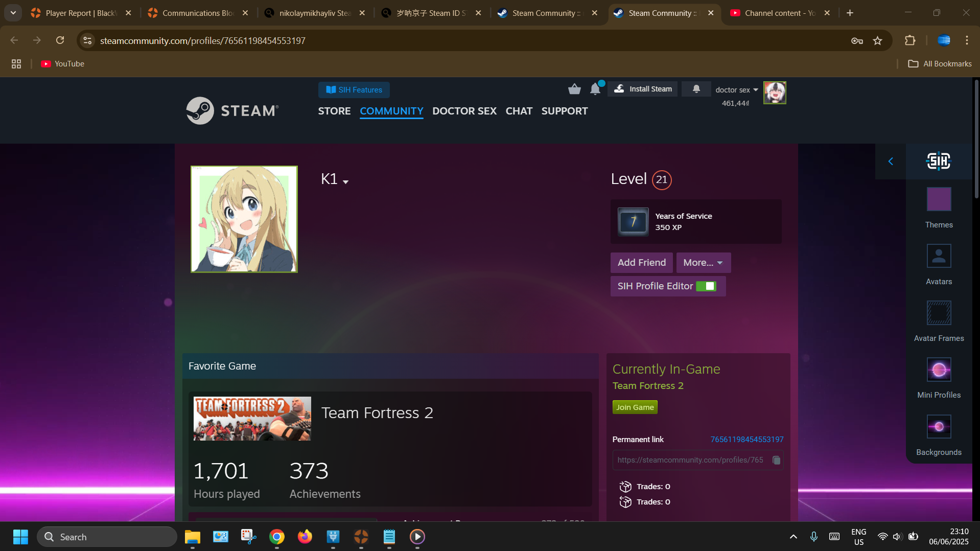980x551 pixels.
Task: Open the YouTube bookmark
Action: pos(63,64)
